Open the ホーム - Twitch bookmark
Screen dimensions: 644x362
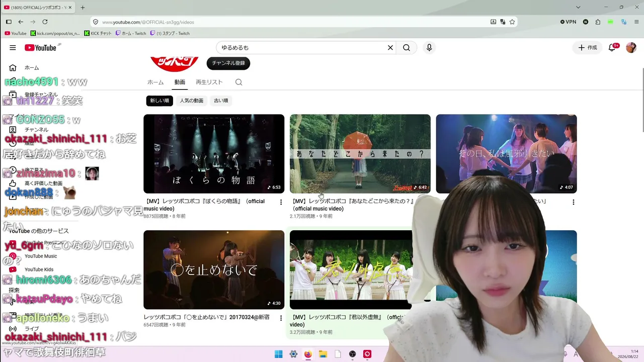point(131,34)
